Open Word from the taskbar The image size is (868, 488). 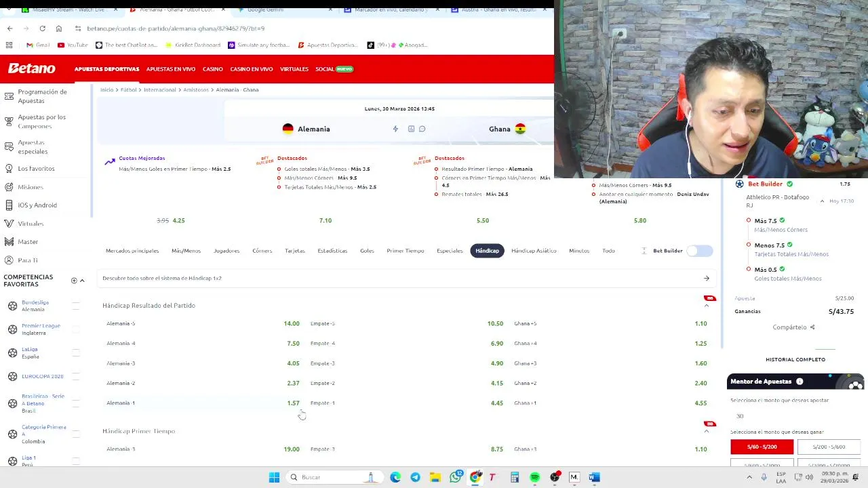[x=594, y=477]
